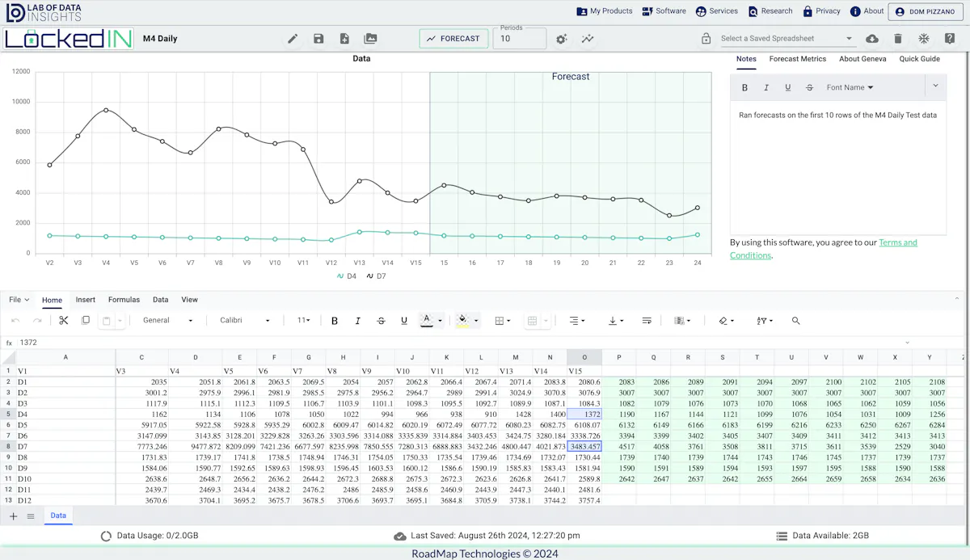This screenshot has width=970, height=560.
Task: Click the pencil edit icon beside M4 Daily
Action: click(x=293, y=39)
